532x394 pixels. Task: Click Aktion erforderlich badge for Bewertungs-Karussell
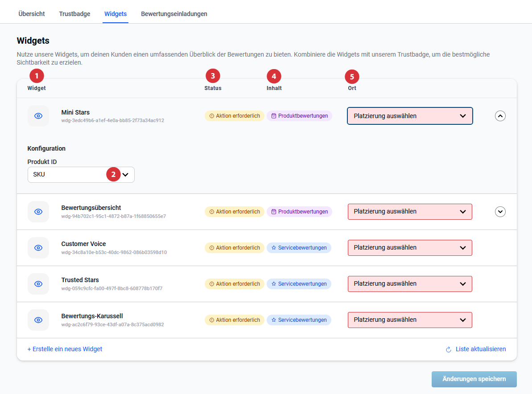tap(234, 320)
